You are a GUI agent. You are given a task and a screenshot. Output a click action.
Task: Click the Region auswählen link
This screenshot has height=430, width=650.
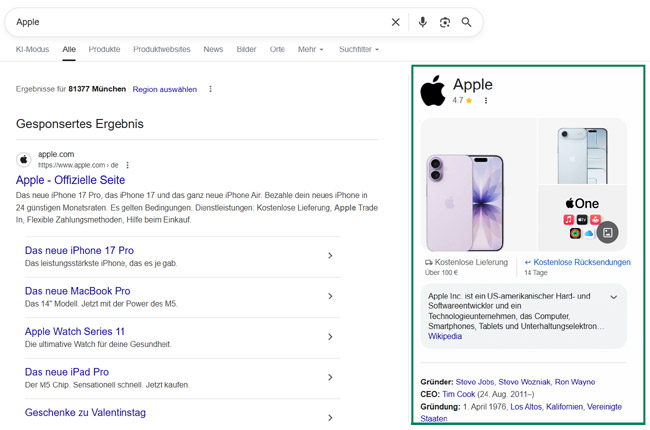165,89
